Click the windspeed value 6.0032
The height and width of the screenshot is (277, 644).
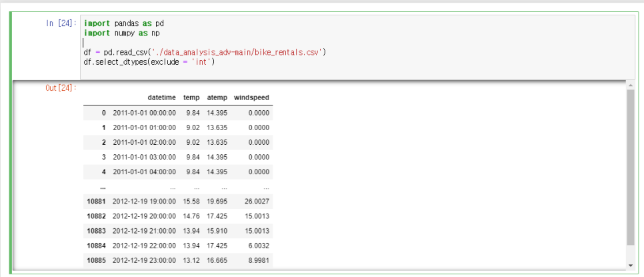(x=259, y=246)
